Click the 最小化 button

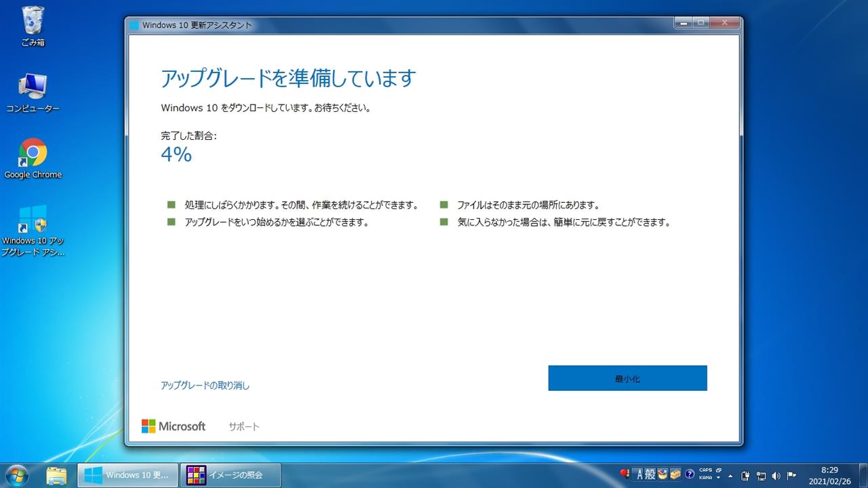pyautogui.click(x=627, y=378)
